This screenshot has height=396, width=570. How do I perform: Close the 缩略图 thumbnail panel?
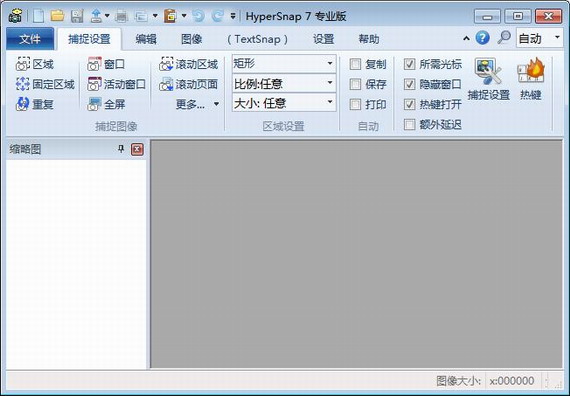(x=137, y=149)
